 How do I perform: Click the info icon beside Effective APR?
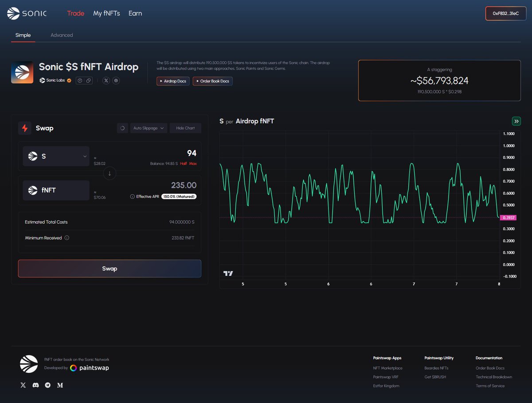(x=133, y=196)
